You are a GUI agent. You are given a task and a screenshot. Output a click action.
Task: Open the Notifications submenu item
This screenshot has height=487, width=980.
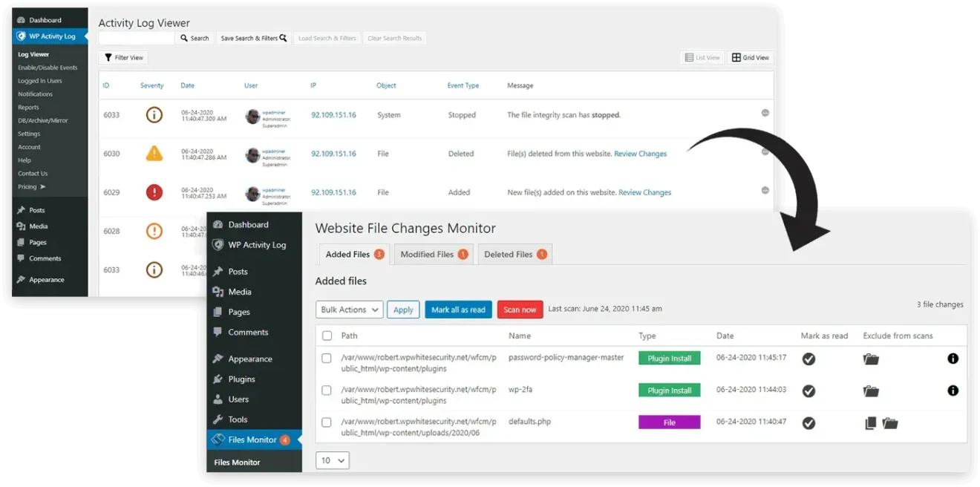click(x=36, y=94)
